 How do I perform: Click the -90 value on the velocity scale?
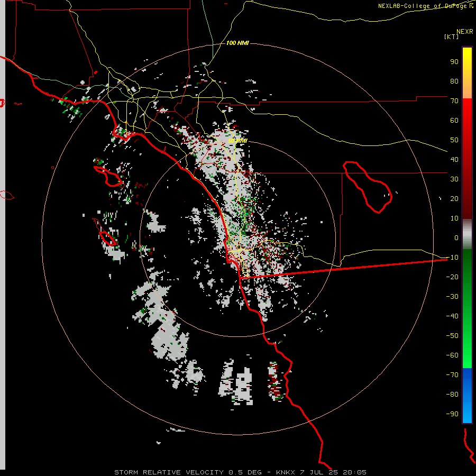[x=452, y=414]
